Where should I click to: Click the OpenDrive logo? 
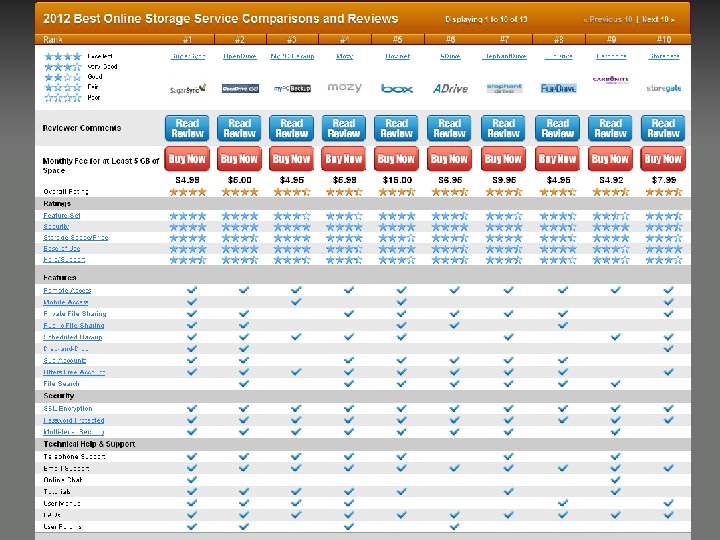point(240,89)
